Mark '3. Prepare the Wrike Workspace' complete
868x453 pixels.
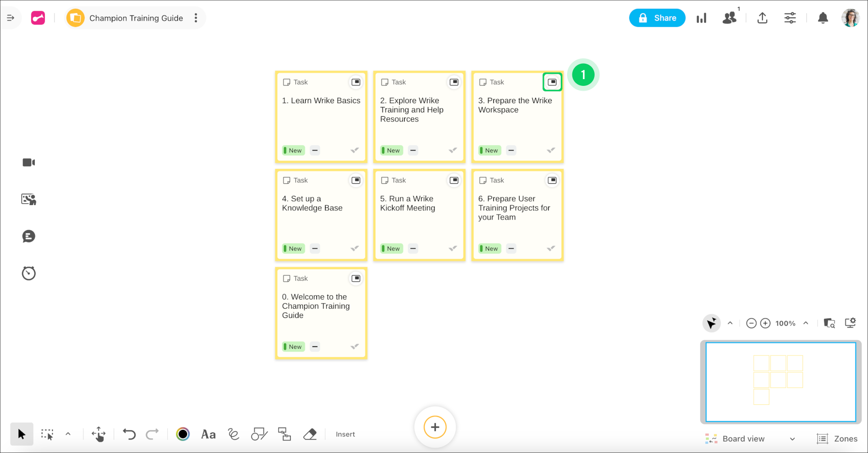[551, 151]
